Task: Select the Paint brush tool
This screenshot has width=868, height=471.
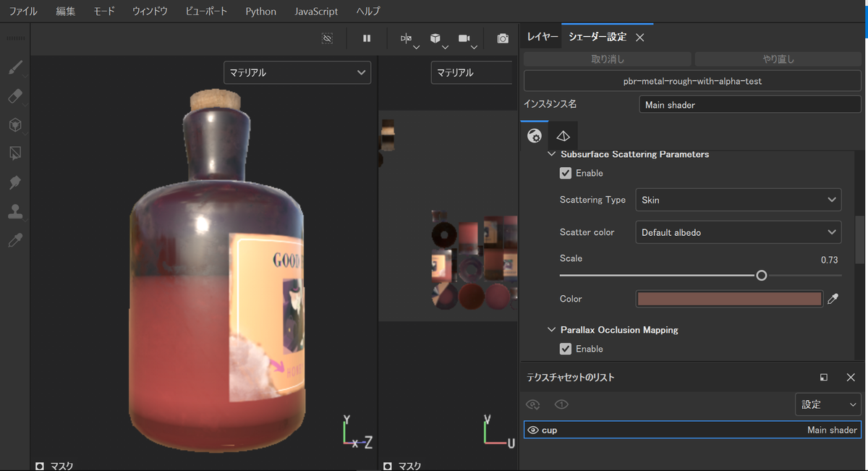Action: (x=15, y=67)
